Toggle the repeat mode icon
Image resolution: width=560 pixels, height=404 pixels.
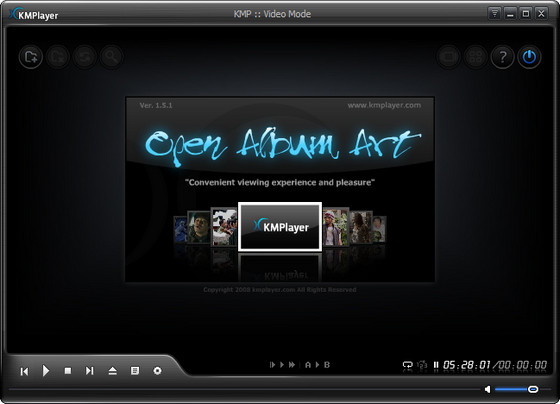[x=408, y=365]
